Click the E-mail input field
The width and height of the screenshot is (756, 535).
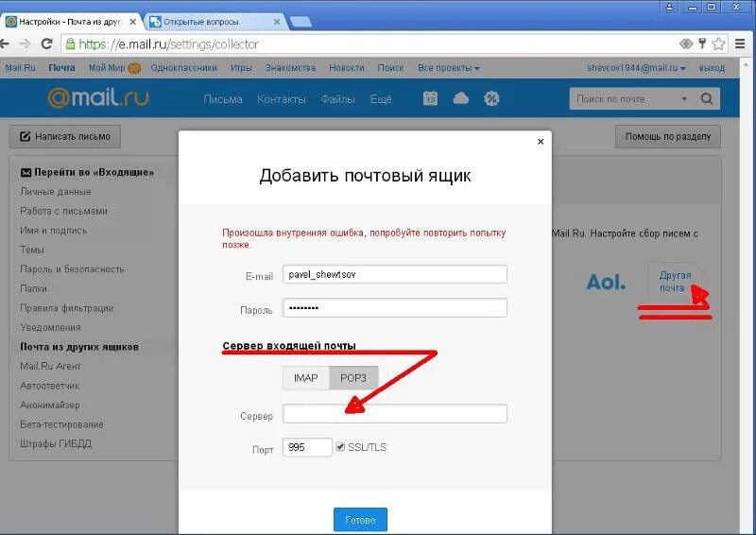[394, 274]
